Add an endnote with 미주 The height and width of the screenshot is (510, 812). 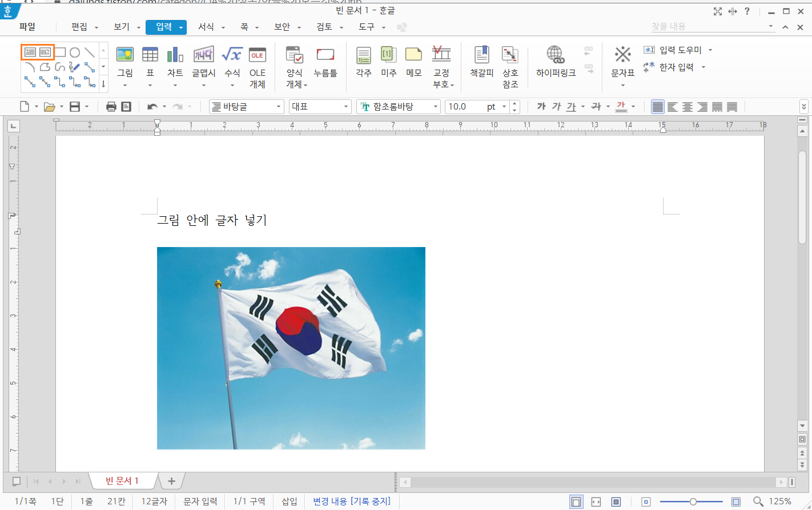tap(389, 60)
